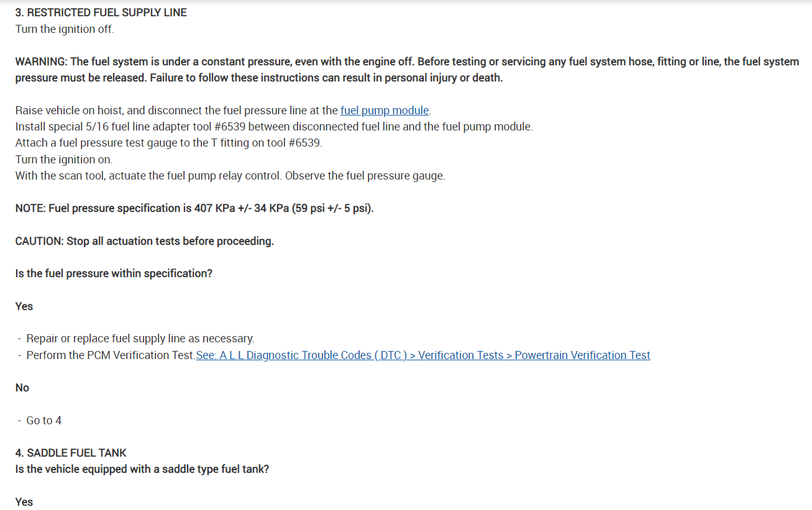
Task: Click the "Turn the ignition on." line
Action: click(x=64, y=160)
